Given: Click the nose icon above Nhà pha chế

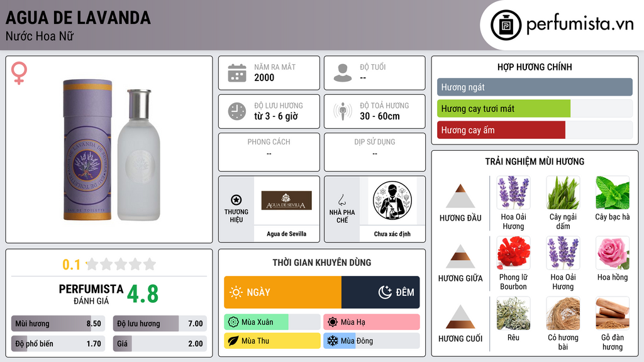Looking at the screenshot, I should 341,200.
